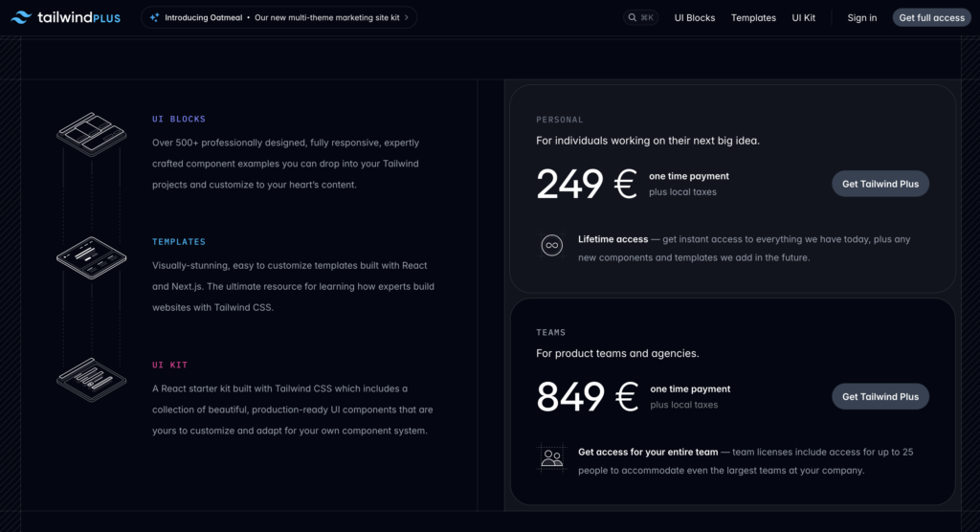Get Tailwind Plus for Personal plan
Screen dimensions: 980x532
(x=880, y=184)
